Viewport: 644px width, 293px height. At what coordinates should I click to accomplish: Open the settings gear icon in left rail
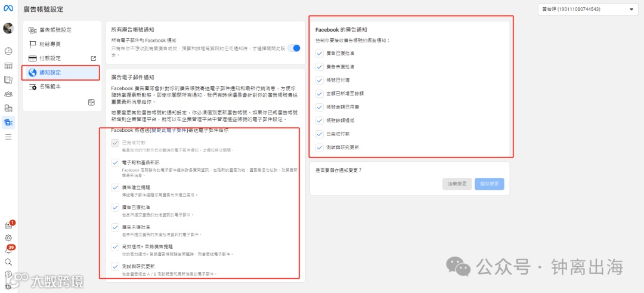(8, 238)
